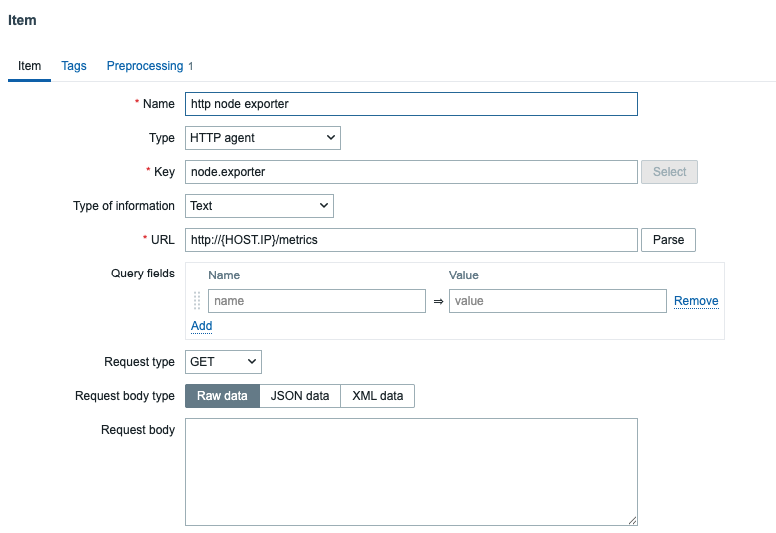Open the Type dropdown showing HTTP agent

(x=263, y=138)
